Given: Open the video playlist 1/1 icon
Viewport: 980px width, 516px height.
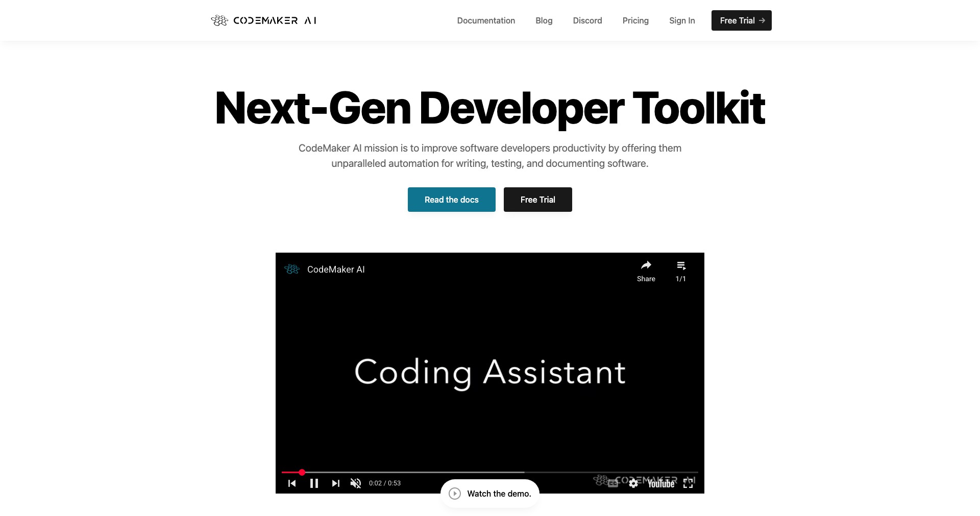Looking at the screenshot, I should tap(681, 272).
